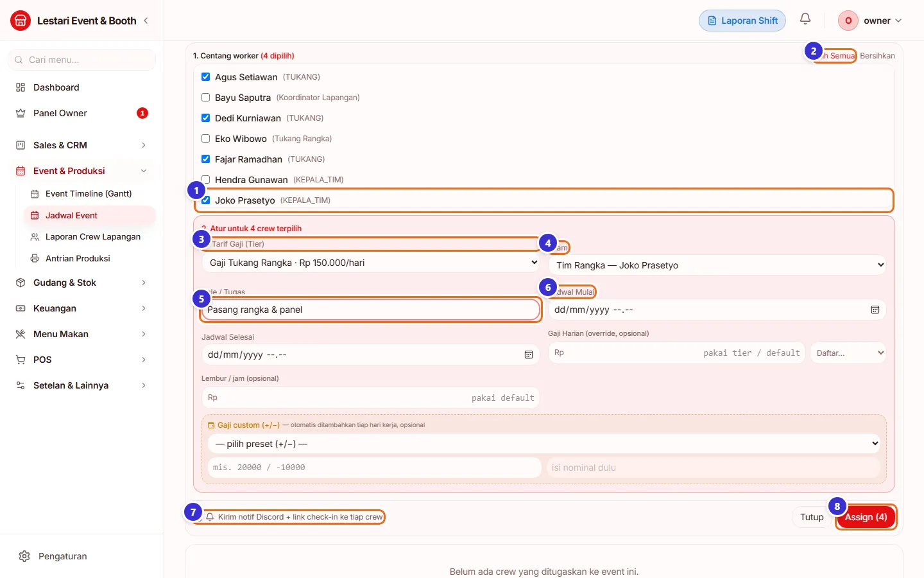
Task: Click the Lestari Event & Booth logo icon
Action: [x=21, y=21]
